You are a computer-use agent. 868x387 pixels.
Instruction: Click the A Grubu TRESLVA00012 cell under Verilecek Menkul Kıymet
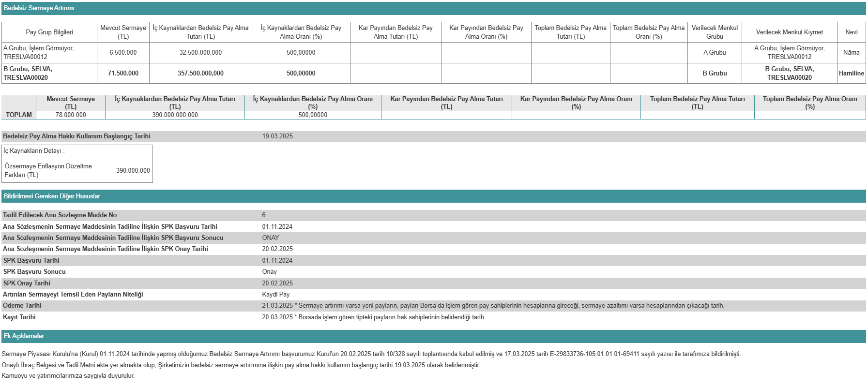789,52
